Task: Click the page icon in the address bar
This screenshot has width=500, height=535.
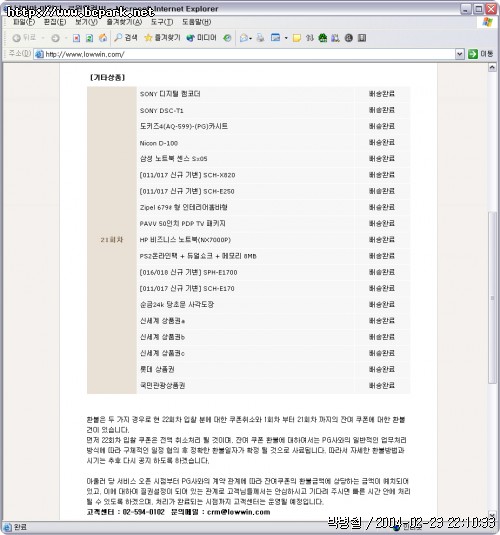Action: coord(39,54)
